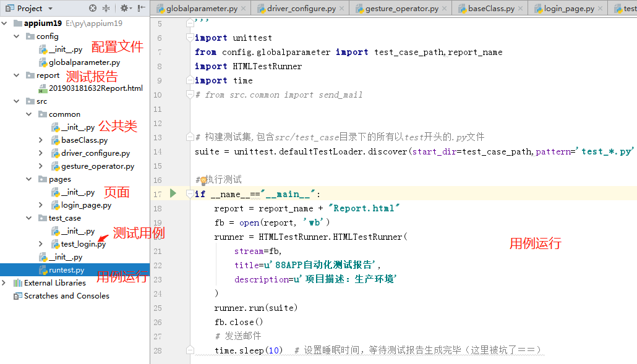Viewport: 637px width, 364px height.
Task: Select __init__.py under pages folder
Action: [78, 192]
